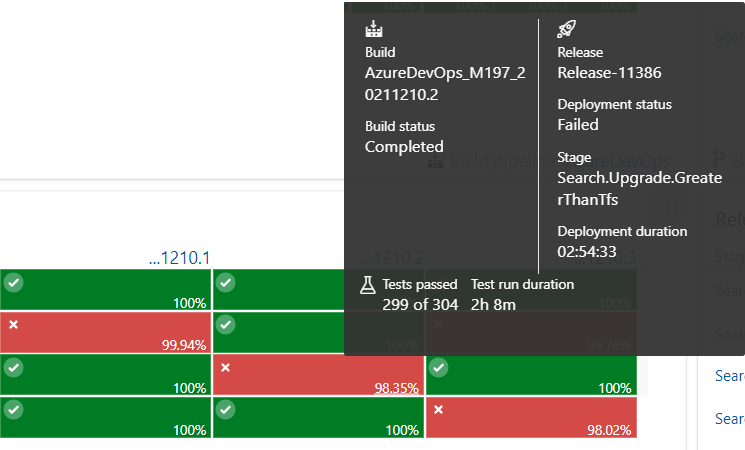745x450 pixels.
Task: Open the ...1210.1 build column header
Action: 179,258
